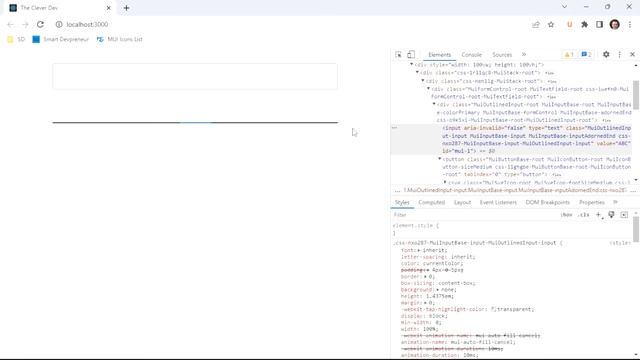The height and width of the screenshot is (360, 640).
Task: Open the tab search dropdown arrow
Action: 564,7
